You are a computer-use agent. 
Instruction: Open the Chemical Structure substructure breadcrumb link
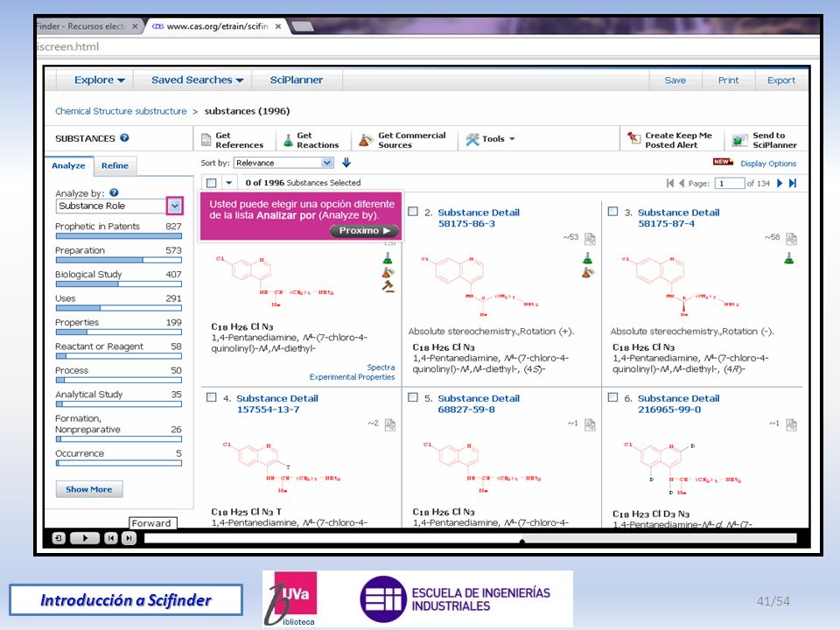click(121, 111)
